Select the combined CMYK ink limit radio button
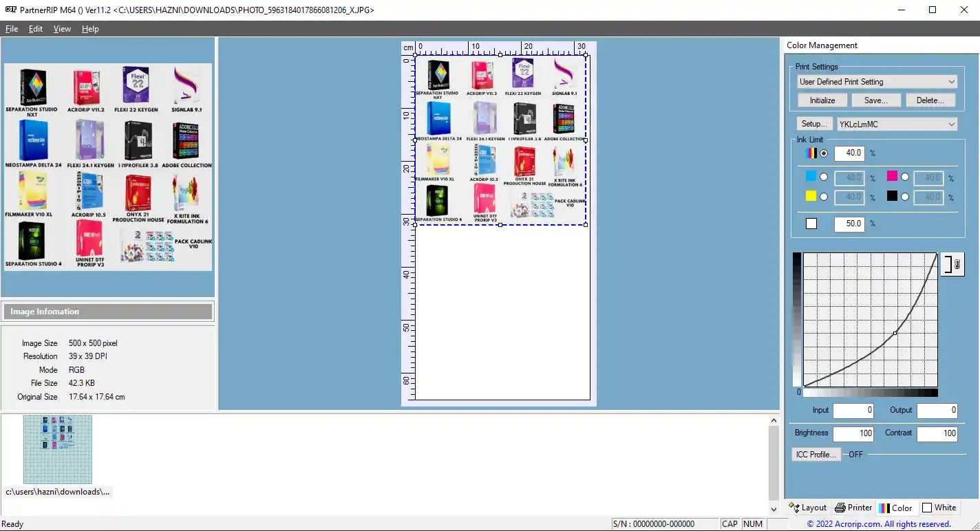 pyautogui.click(x=824, y=153)
